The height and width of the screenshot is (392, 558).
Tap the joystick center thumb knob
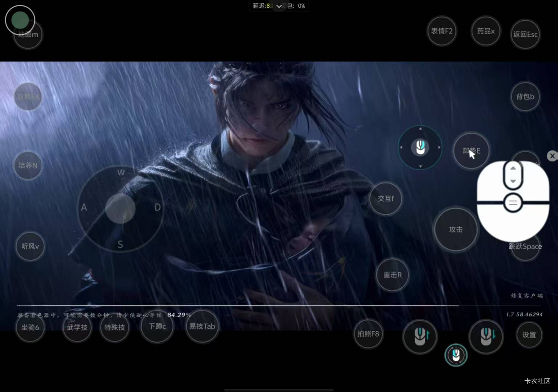(x=120, y=208)
